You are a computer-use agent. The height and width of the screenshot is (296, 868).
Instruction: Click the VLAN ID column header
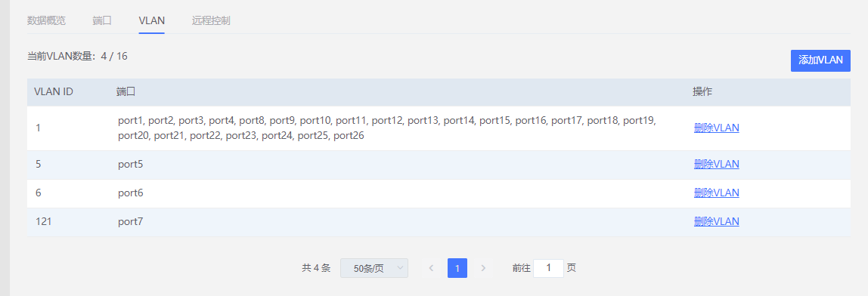(54, 92)
